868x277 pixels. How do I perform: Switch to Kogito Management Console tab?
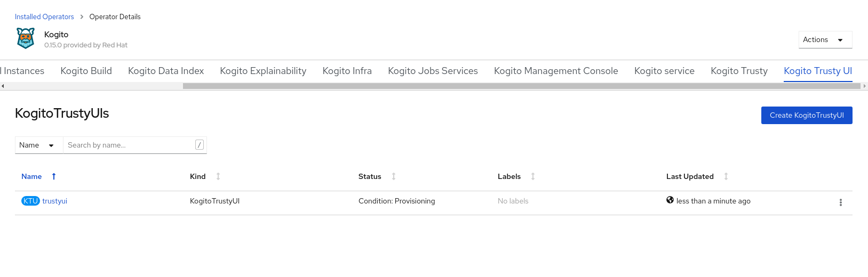pos(556,71)
